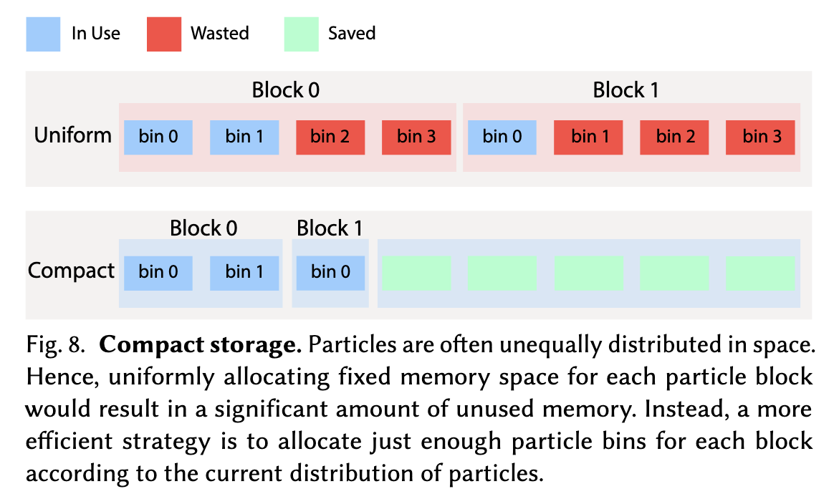
Task: Select bin 0 in Compact Block 1
Action: (330, 273)
